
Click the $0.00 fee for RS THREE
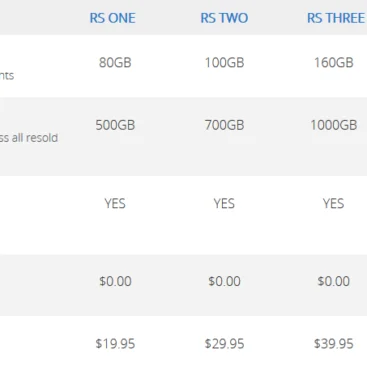coord(334,281)
